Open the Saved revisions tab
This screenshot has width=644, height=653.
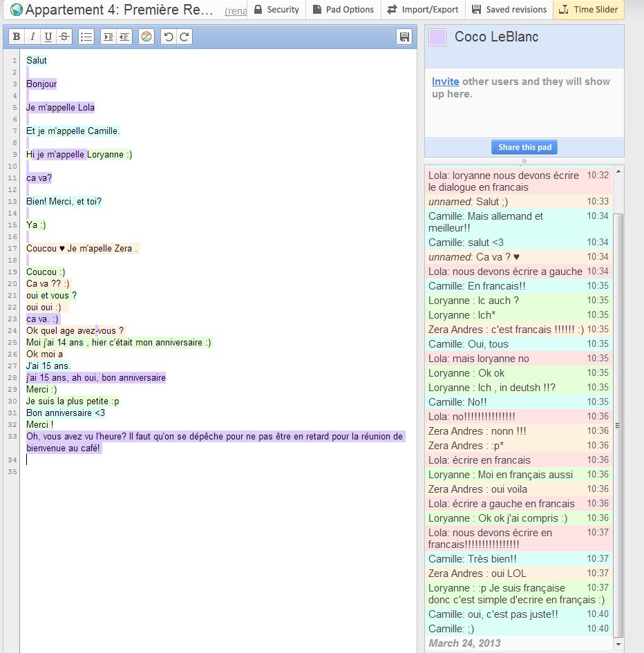coord(509,10)
